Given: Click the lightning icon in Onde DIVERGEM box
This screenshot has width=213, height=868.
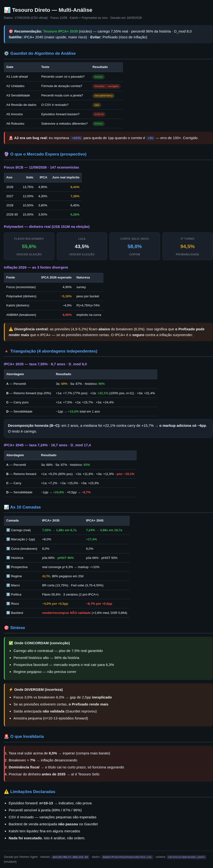Looking at the screenshot, I should (11, 689).
